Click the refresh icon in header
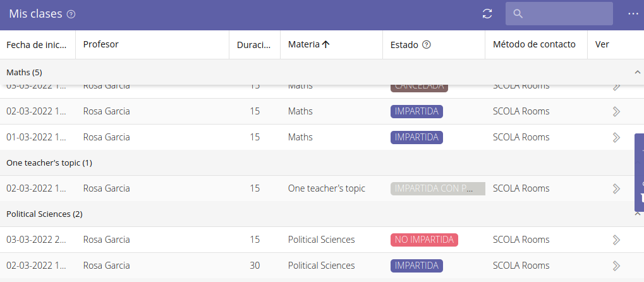 tap(487, 14)
